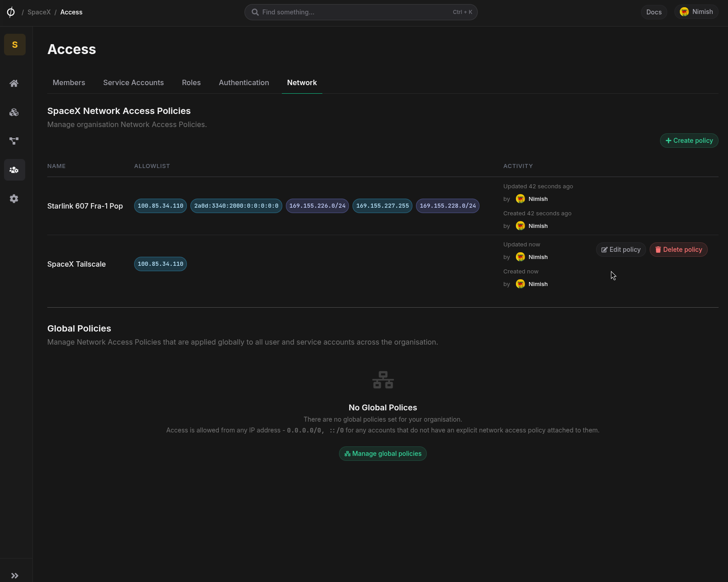Open the Docs link
728x582 pixels.
coord(654,12)
